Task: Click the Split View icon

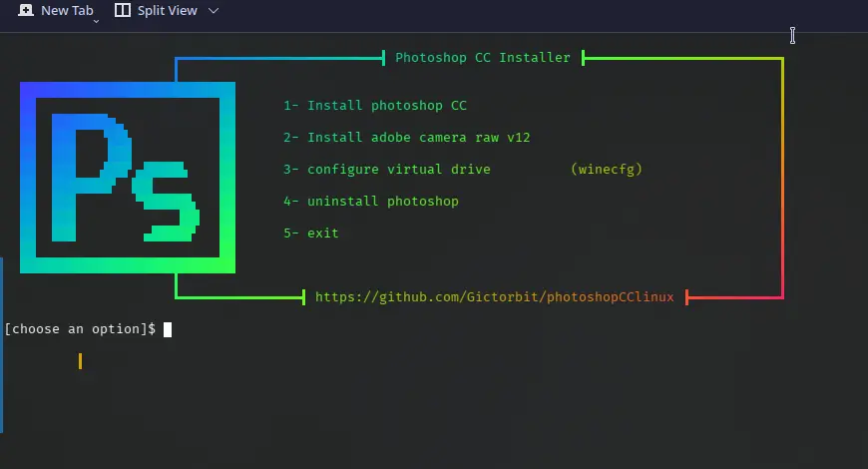Action: click(x=123, y=10)
